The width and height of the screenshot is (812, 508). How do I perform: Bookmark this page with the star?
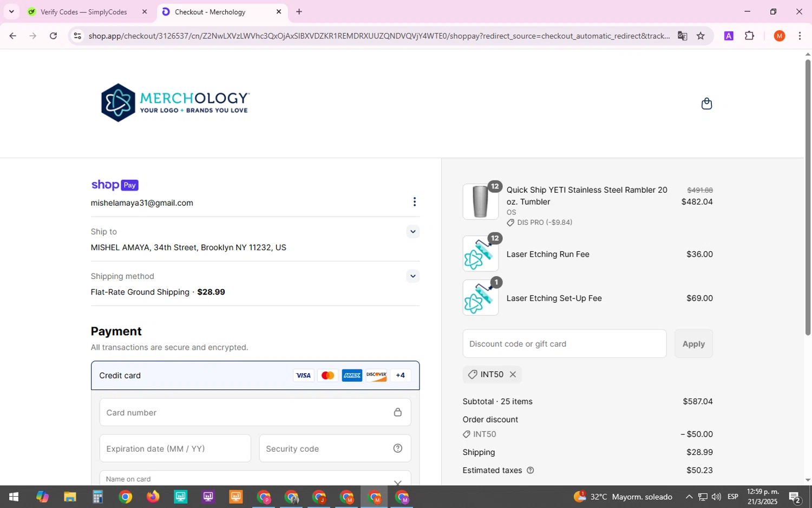pos(700,36)
